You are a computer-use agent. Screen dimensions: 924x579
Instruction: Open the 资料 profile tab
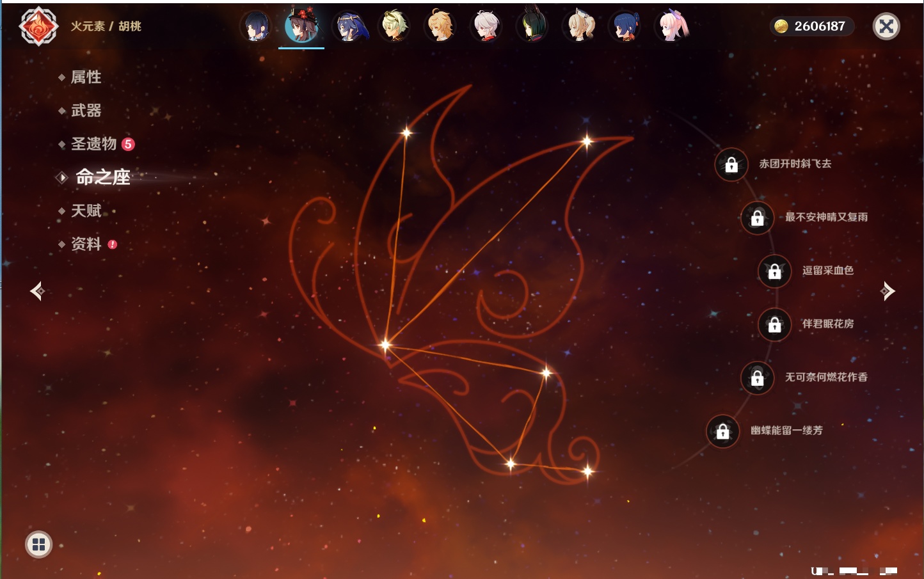(86, 244)
